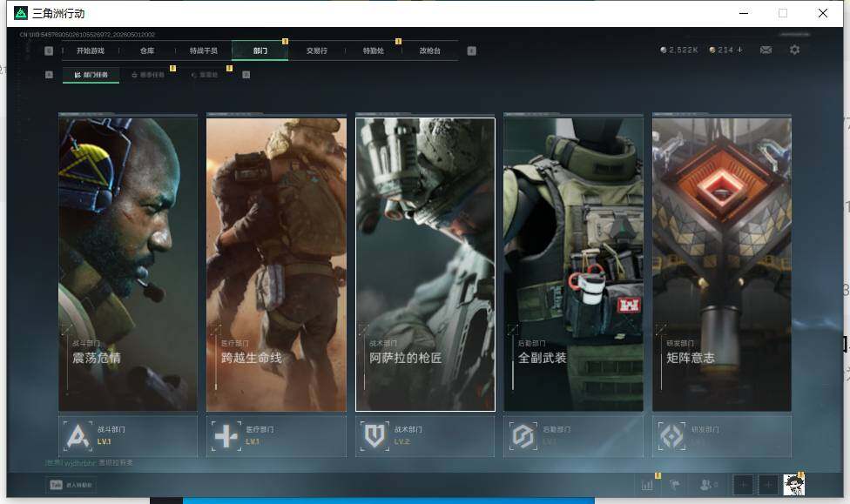
Task: Open the second sub-tab next to 部门任务
Action: [148, 75]
